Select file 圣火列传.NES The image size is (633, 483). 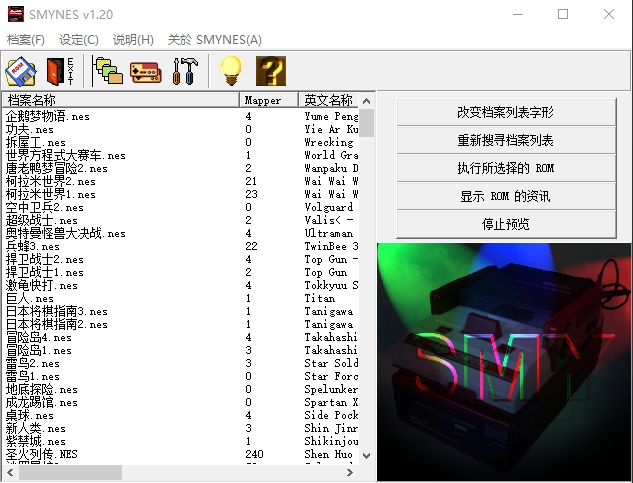pyautogui.click(x=42, y=454)
